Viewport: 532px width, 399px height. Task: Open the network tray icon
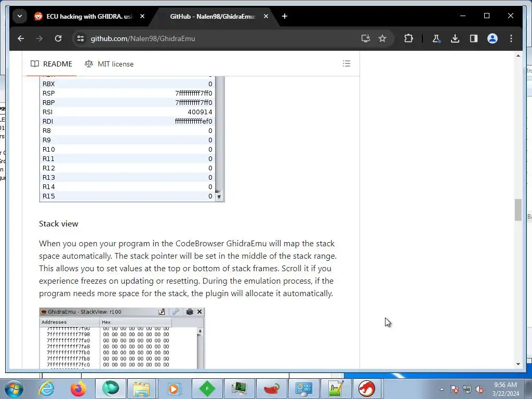467,389
